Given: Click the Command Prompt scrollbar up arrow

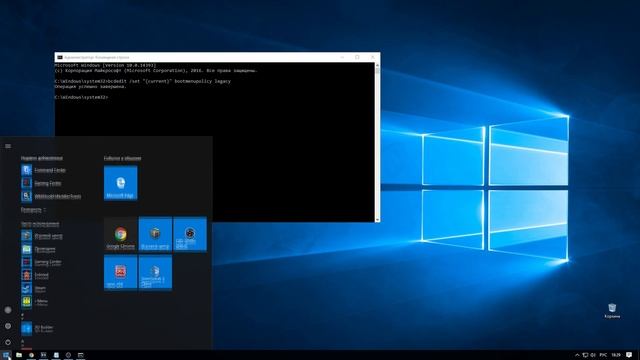Looking at the screenshot, I should pos(377,65).
